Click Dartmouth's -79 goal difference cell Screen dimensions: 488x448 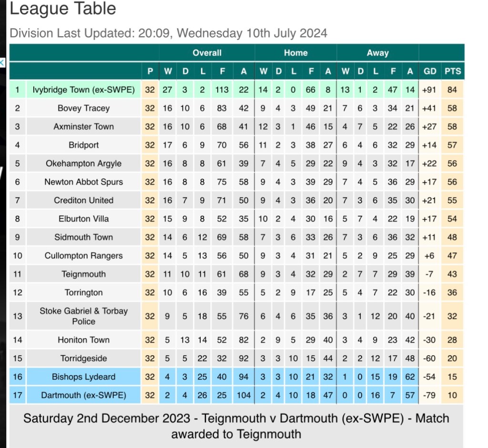[x=430, y=395]
